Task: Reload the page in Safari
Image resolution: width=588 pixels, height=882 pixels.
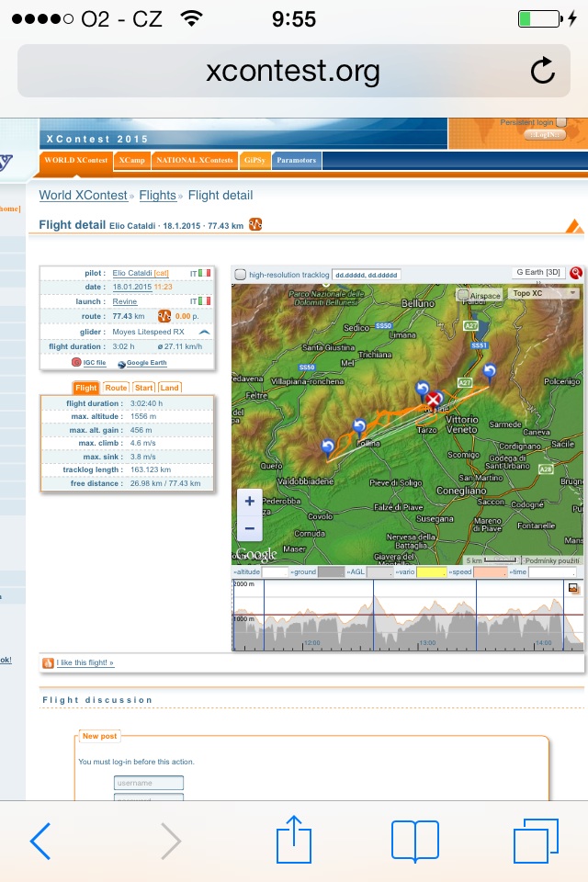Action: (x=542, y=71)
